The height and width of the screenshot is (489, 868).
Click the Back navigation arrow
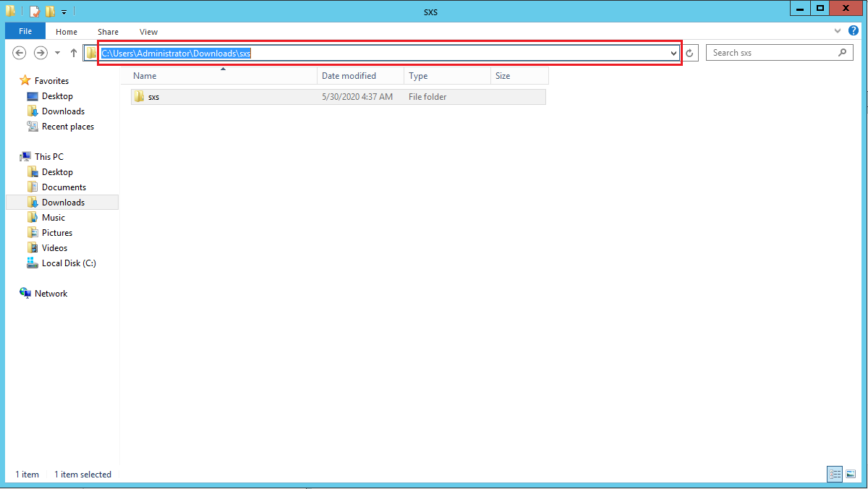click(20, 53)
